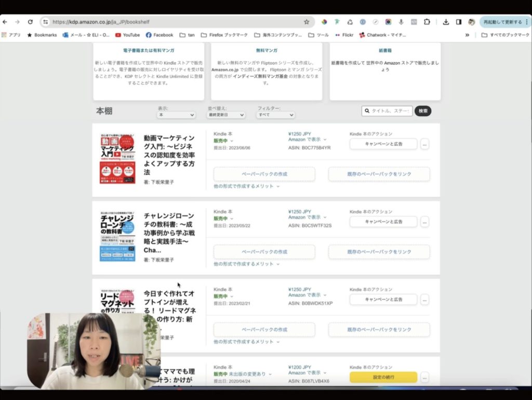Open the side panel icon next to downloads
This screenshot has width=532, height=400.
click(x=459, y=22)
